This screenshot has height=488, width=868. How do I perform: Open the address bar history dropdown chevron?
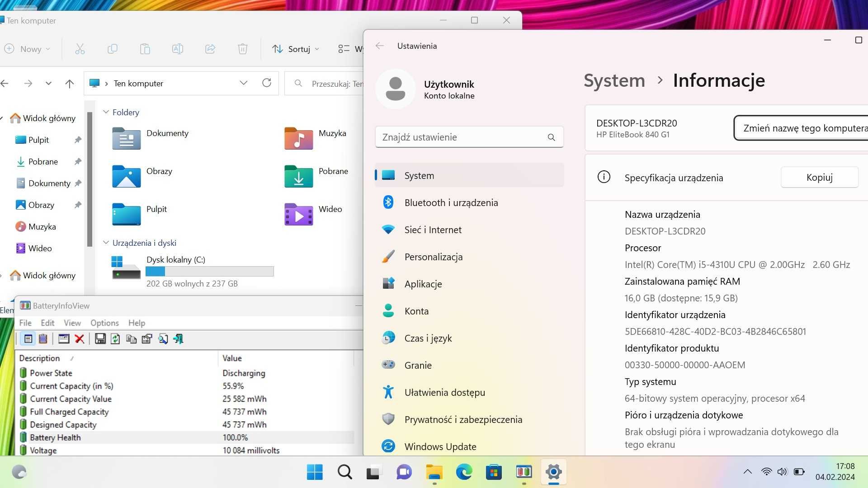pos(244,83)
